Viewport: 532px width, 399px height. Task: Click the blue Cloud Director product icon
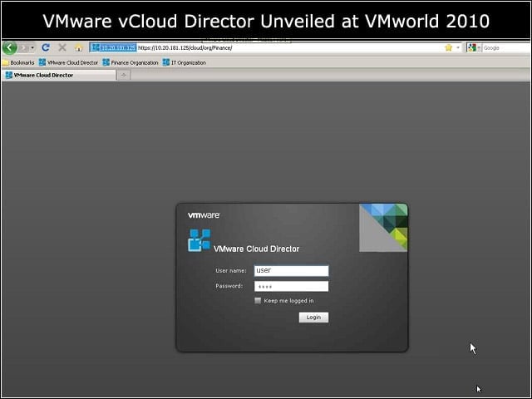(x=199, y=240)
